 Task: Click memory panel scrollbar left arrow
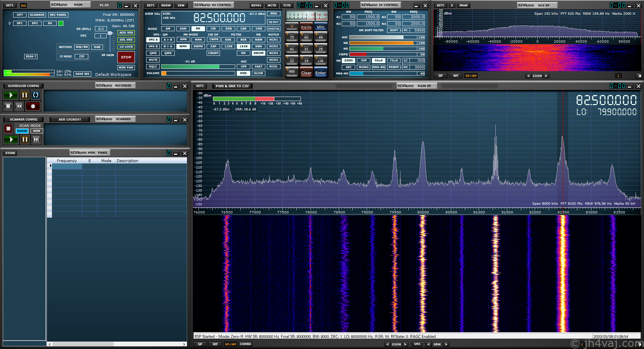50,344
